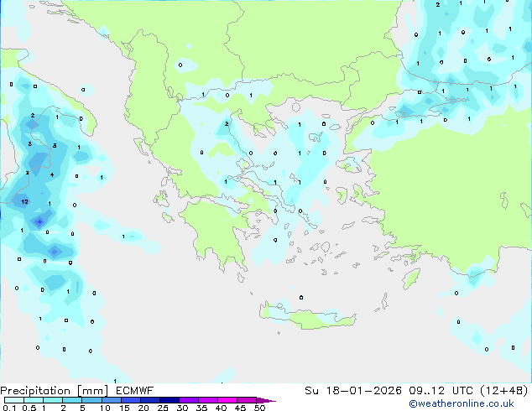Click the above-50 arrow tip of legend
The height and width of the screenshot is (411, 532).
coord(266,400)
